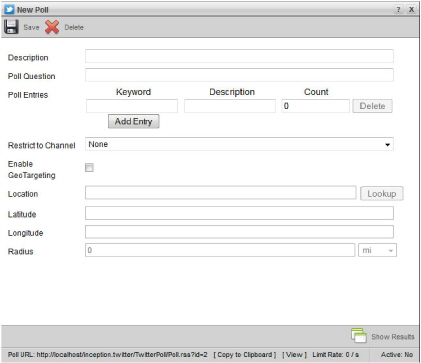Click the red X Delete icon
This screenshot has width=421, height=363.
(52, 27)
